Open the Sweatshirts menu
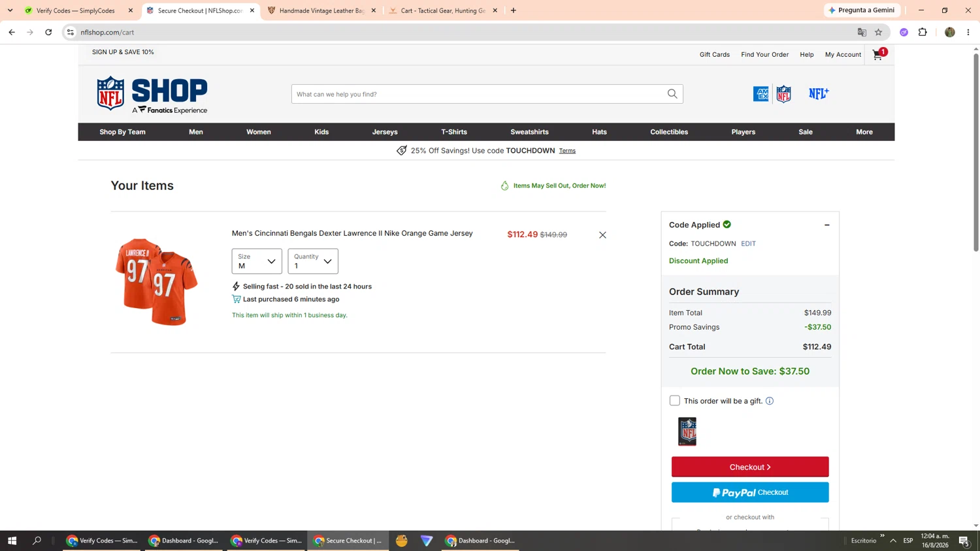This screenshot has width=980, height=551. pos(530,132)
